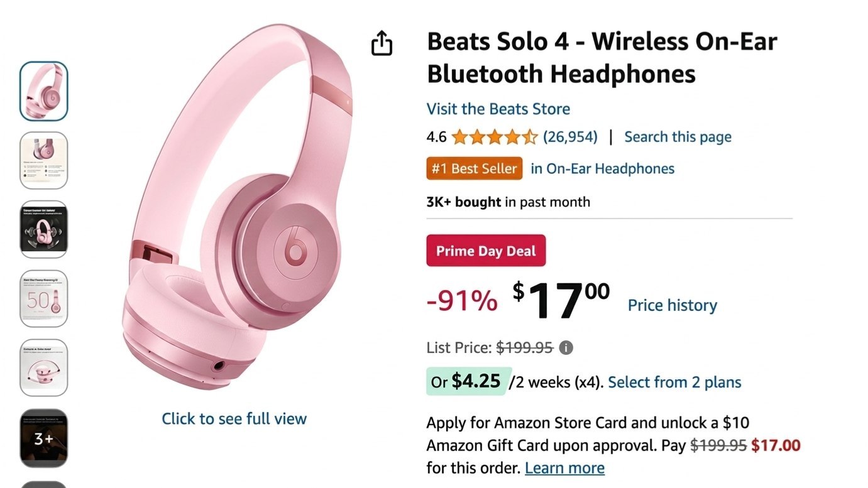Click the Prime Day Deal badge

pos(486,251)
